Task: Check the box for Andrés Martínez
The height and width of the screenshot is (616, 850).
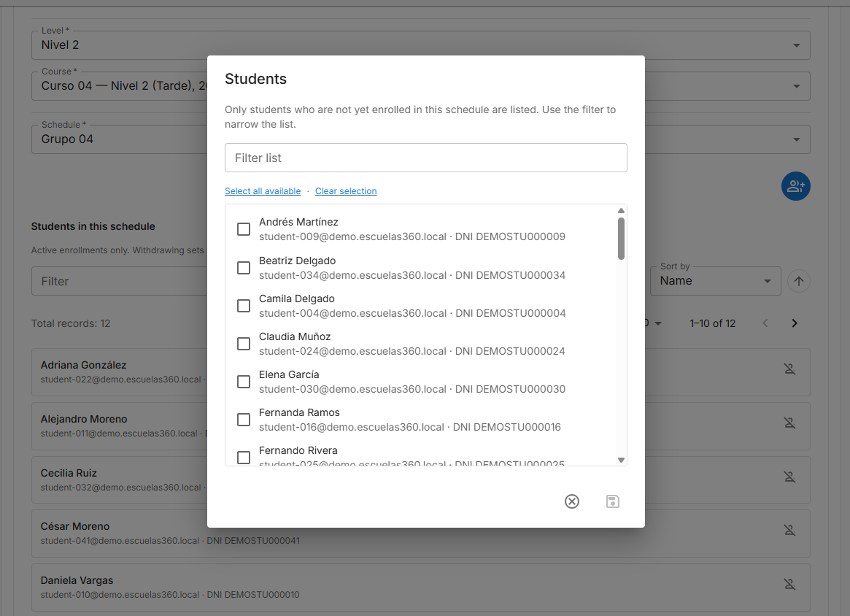Action: point(244,229)
